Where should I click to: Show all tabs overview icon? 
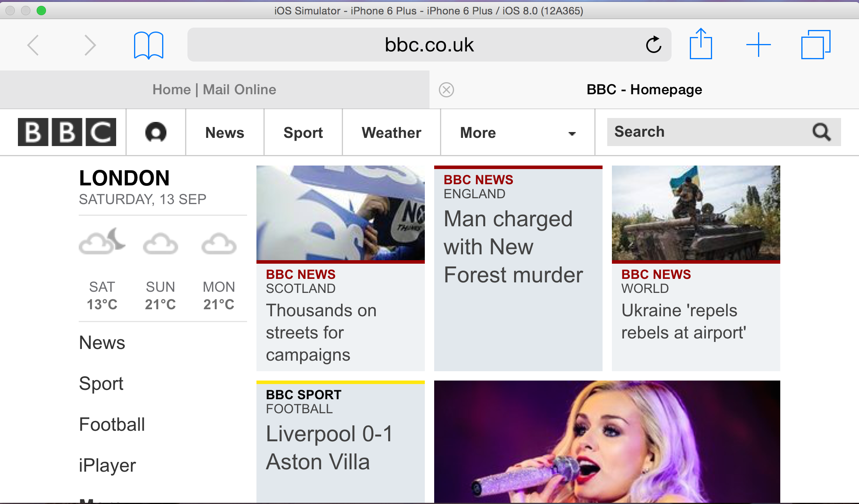(816, 45)
